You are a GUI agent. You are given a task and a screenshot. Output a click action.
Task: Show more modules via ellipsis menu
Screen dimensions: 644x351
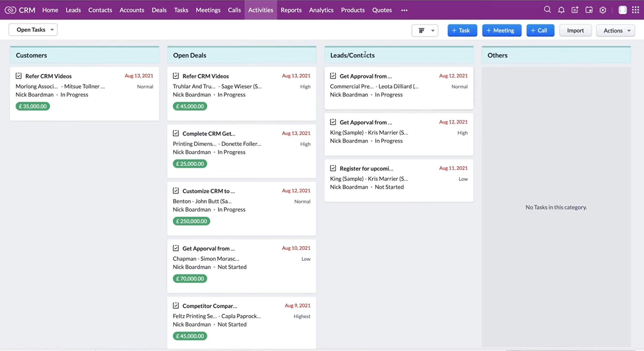point(404,10)
